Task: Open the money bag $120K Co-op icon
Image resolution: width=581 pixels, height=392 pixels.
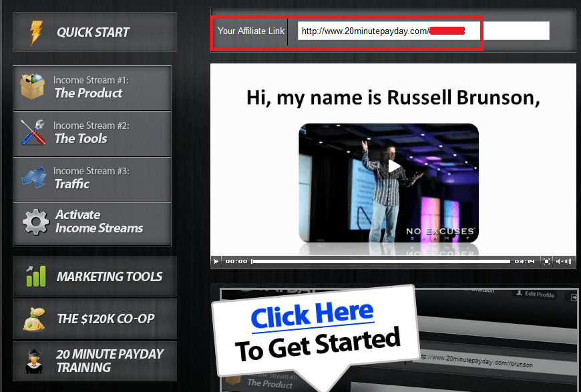Action: tap(34, 319)
